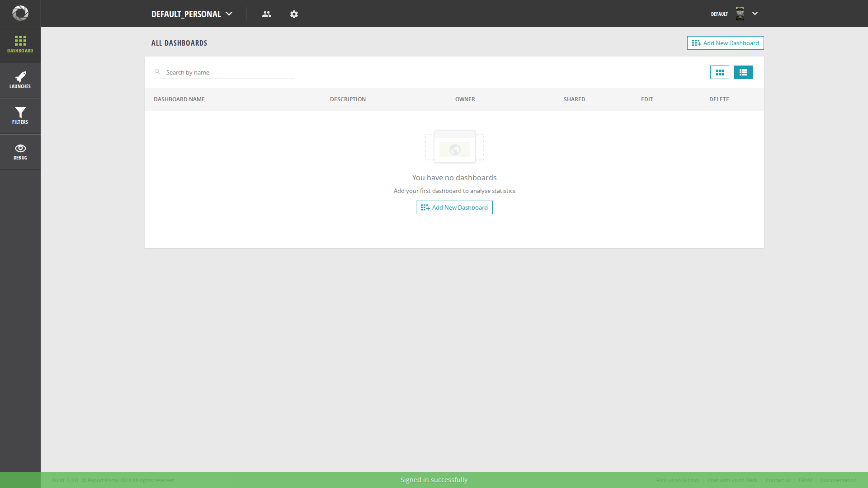Click the empty dashboards placeholder image
The image size is (868, 488).
[454, 146]
